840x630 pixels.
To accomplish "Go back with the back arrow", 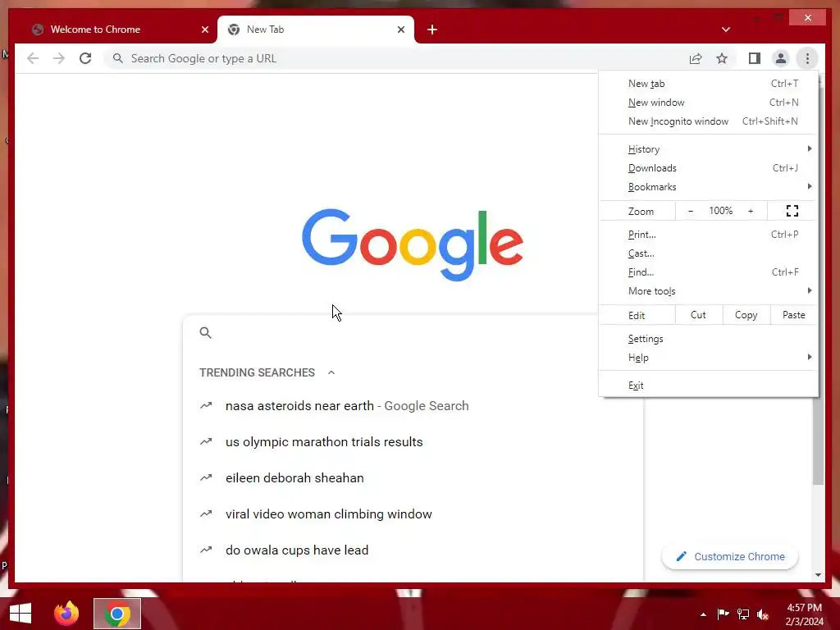I will [x=33, y=58].
